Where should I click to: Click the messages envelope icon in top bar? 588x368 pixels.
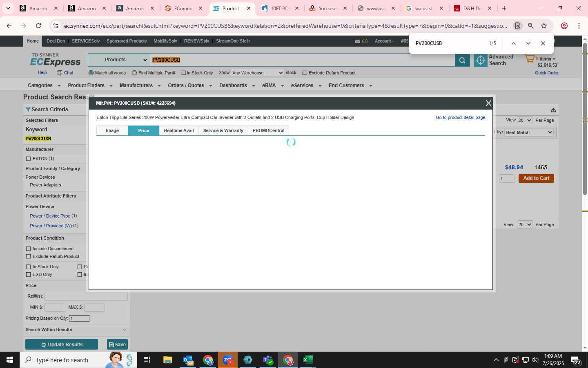click(x=357, y=41)
